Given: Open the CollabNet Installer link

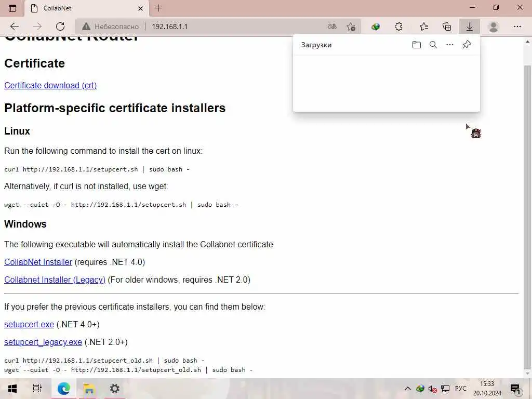Looking at the screenshot, I should click(38, 262).
